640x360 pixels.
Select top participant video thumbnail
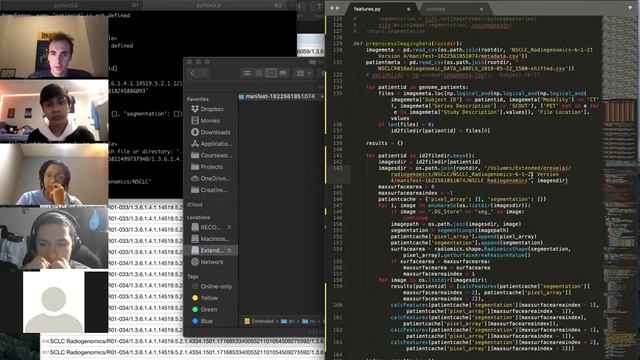point(54,47)
